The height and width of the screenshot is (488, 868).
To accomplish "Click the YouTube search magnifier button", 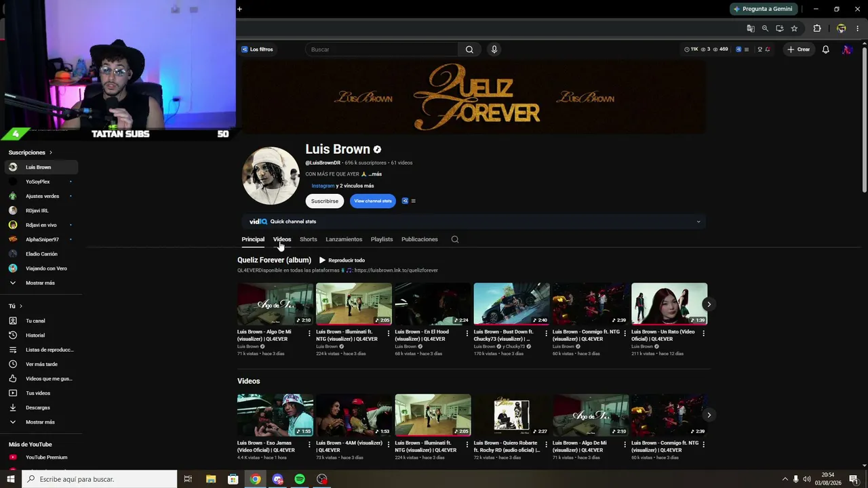I will click(469, 49).
